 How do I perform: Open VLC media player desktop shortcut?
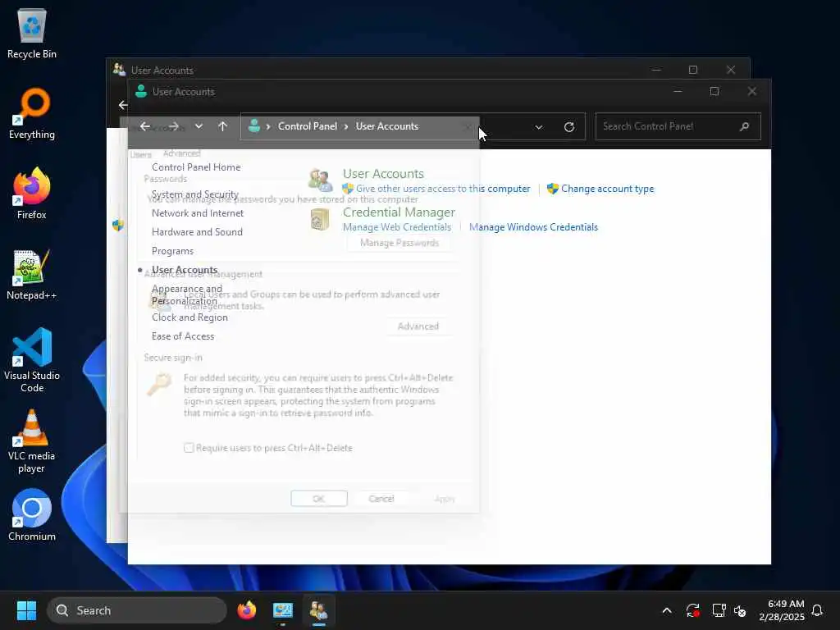pyautogui.click(x=32, y=441)
